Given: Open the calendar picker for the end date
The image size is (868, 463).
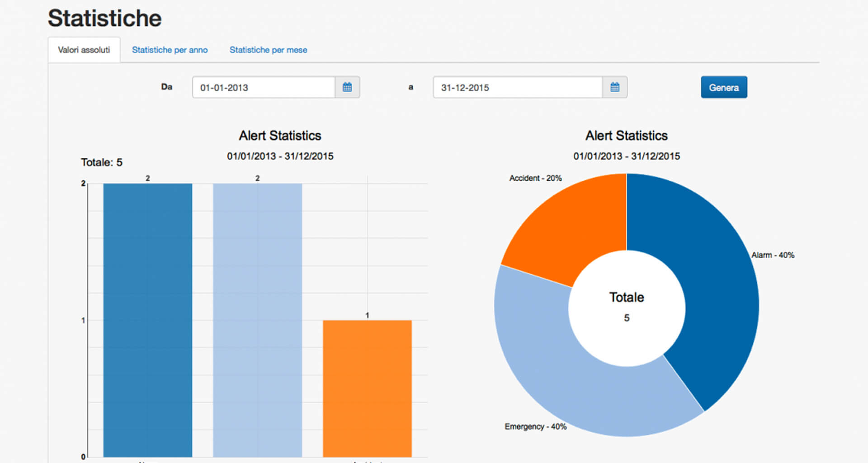Looking at the screenshot, I should [x=615, y=87].
